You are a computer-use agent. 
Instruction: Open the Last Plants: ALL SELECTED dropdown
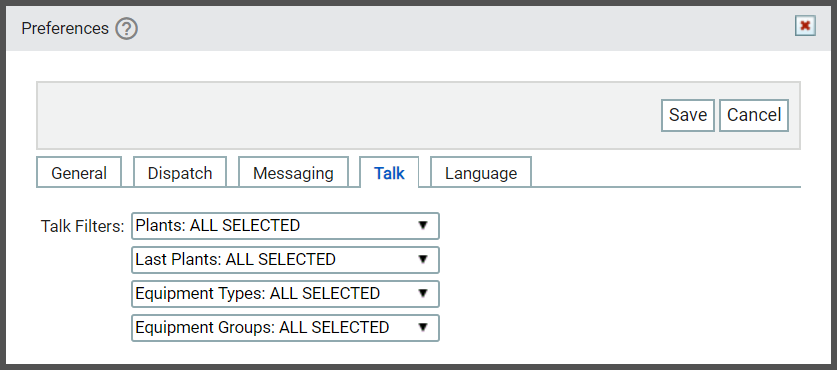pyautogui.click(x=285, y=259)
